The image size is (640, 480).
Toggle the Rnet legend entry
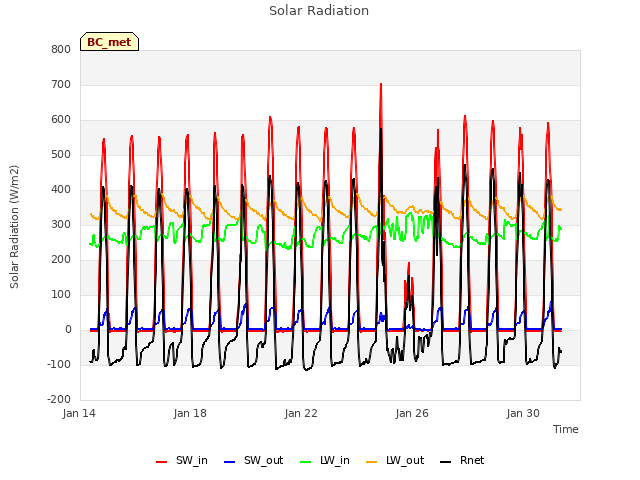click(x=462, y=460)
